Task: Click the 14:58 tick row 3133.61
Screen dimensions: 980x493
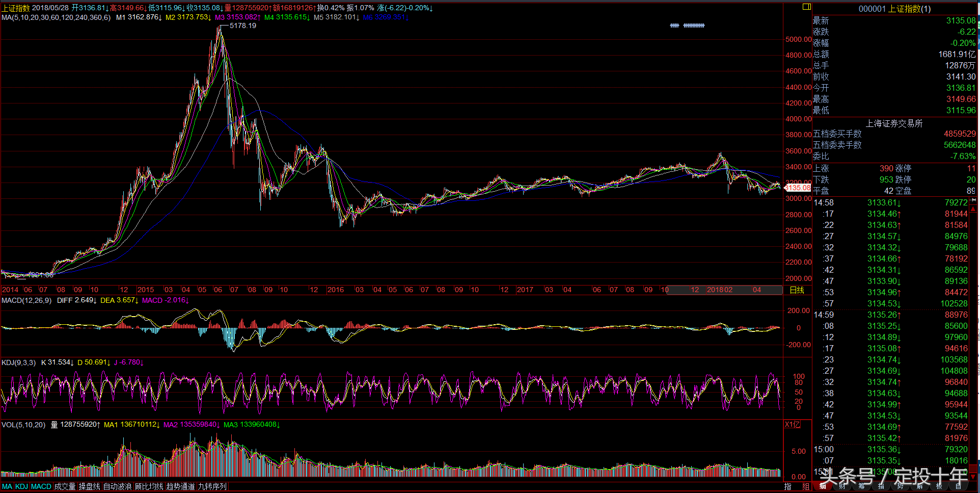Action: [x=890, y=202]
